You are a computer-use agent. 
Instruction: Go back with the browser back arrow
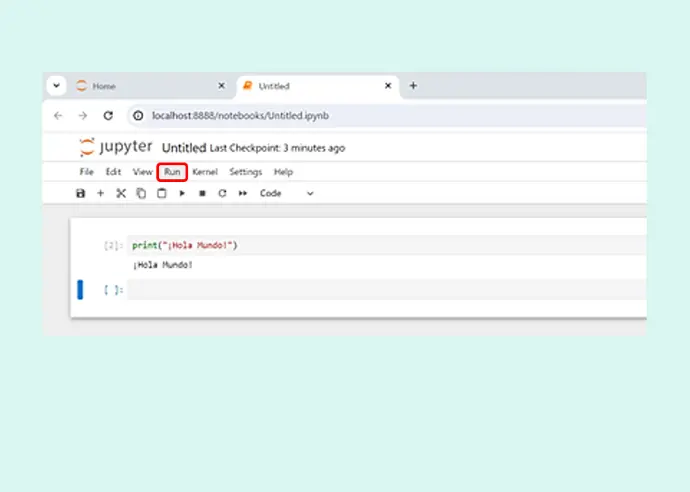point(58,116)
